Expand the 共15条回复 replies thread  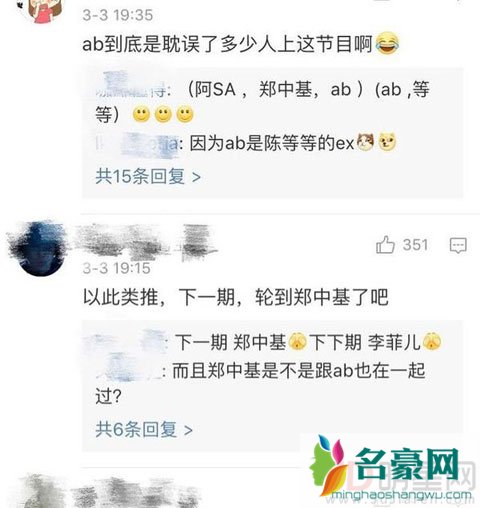click(x=148, y=176)
